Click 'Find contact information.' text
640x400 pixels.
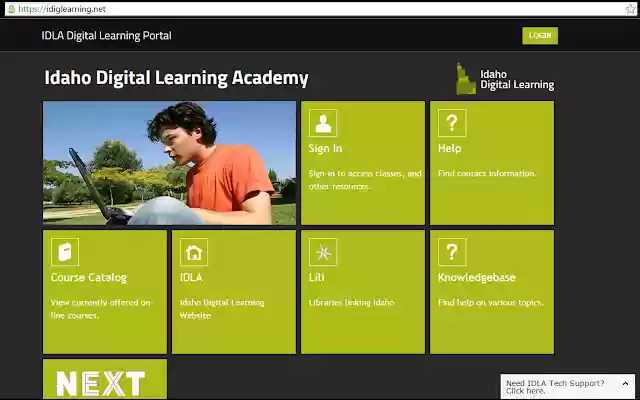pyautogui.click(x=487, y=173)
